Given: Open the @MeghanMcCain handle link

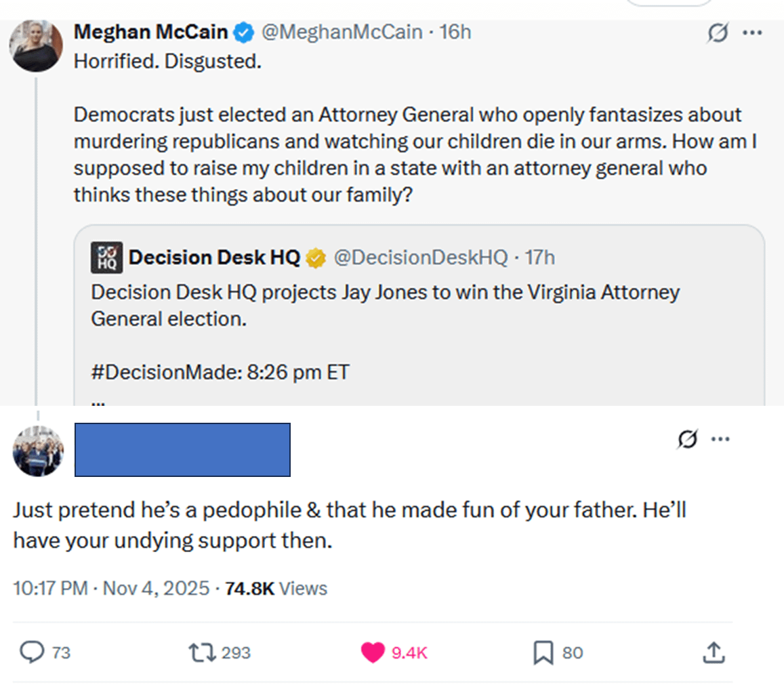Looking at the screenshot, I should tap(342, 32).
